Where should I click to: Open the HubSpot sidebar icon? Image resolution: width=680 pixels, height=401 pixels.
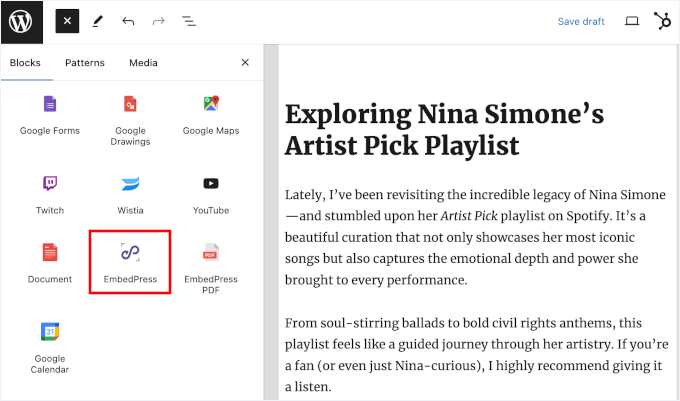click(662, 21)
